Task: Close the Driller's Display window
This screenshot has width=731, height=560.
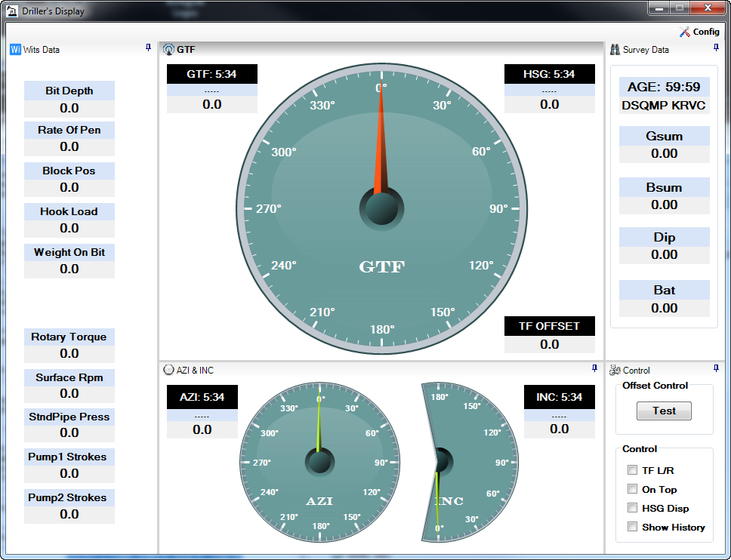Action: pos(708,8)
